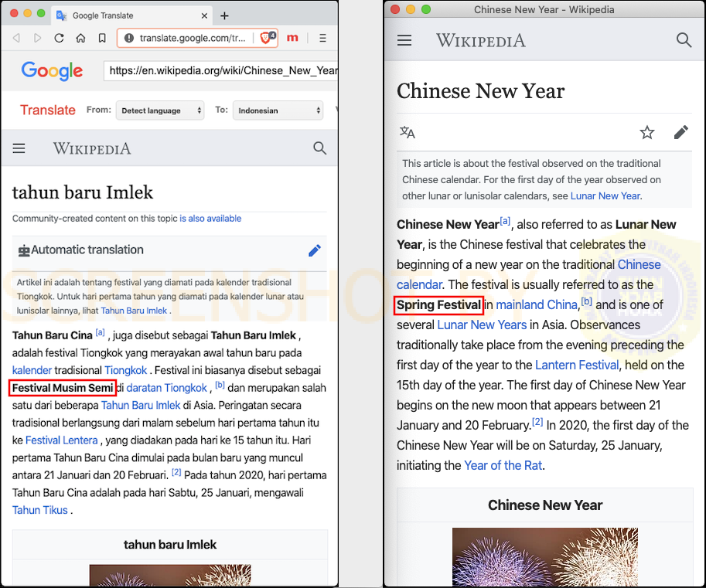The image size is (706, 588).
Task: Follow the 'Lunar New Years' link
Action: click(482, 325)
